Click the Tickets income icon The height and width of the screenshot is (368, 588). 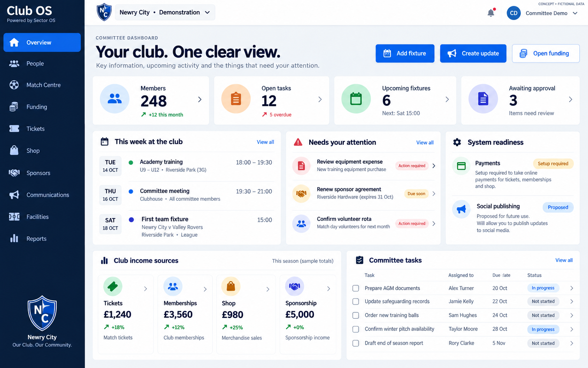click(x=113, y=286)
